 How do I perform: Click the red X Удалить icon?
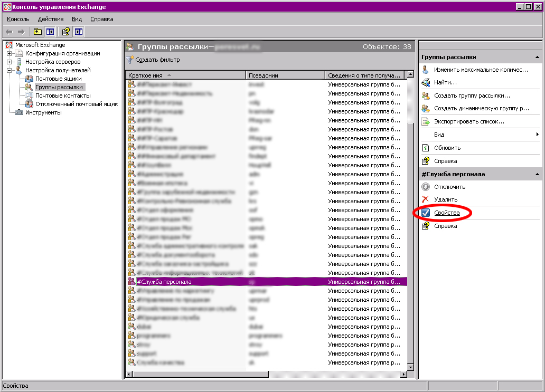(426, 199)
